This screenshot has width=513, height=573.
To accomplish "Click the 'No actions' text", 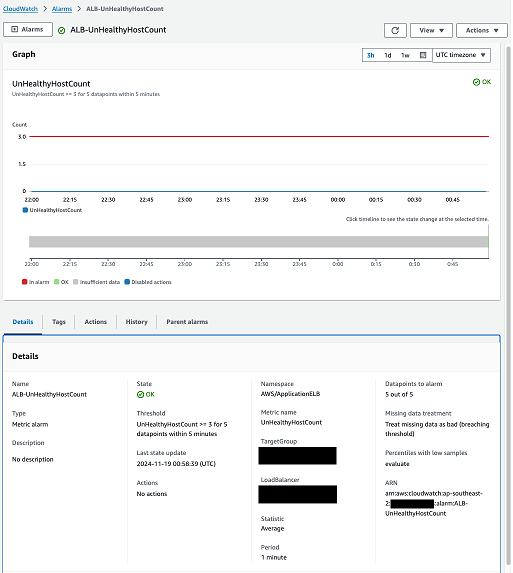I will pyautogui.click(x=152, y=494).
